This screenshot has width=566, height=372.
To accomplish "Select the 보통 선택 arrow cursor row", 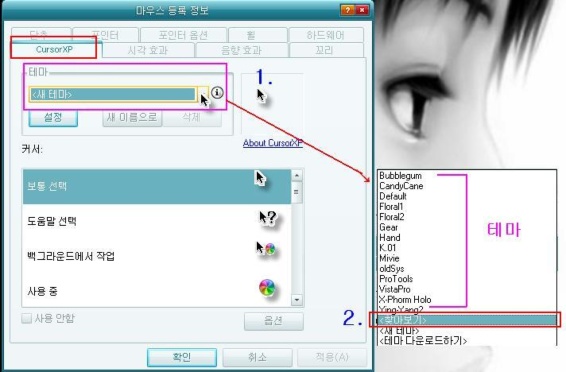I will click(x=157, y=187).
